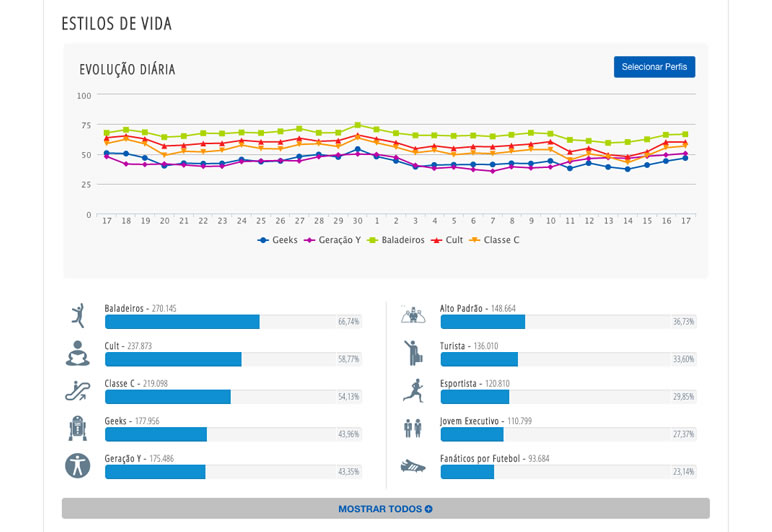
Task: Click the day 30 peak point of the Baladeiros line
Action: pyautogui.click(x=357, y=125)
